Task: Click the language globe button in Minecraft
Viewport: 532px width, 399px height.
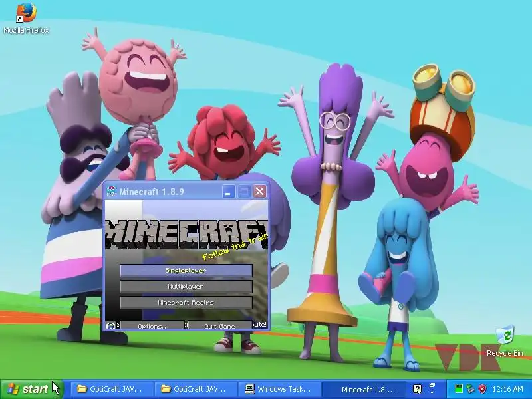Action: pyautogui.click(x=110, y=325)
